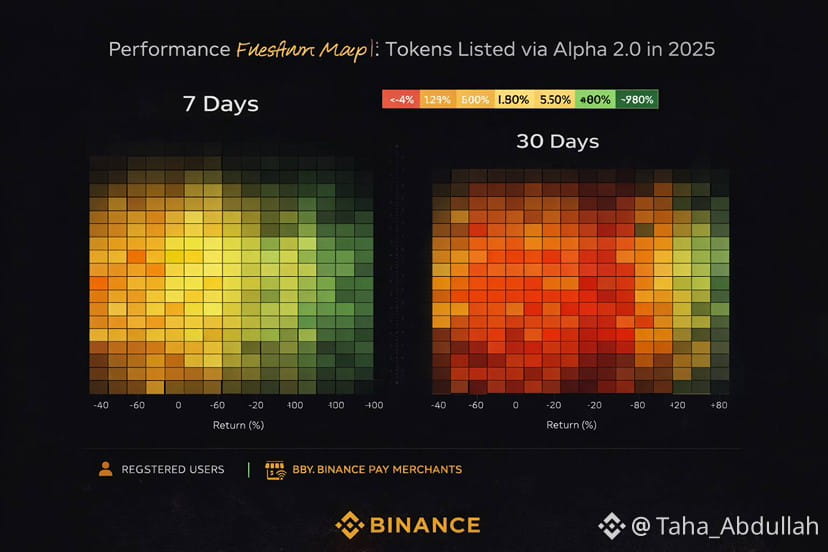828x552 pixels.
Task: Click the white watermark logo beside @Taha_Abdullah
Action: 612,526
